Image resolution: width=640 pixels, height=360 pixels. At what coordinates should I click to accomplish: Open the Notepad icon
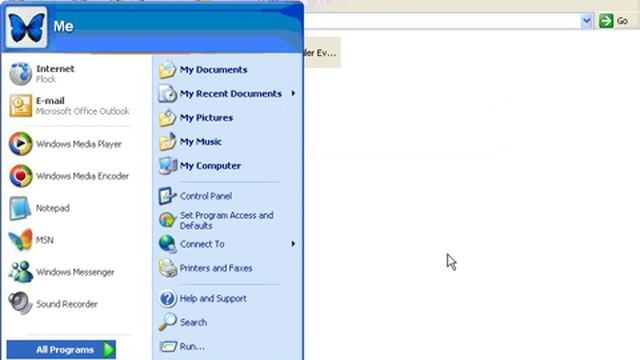(x=20, y=208)
